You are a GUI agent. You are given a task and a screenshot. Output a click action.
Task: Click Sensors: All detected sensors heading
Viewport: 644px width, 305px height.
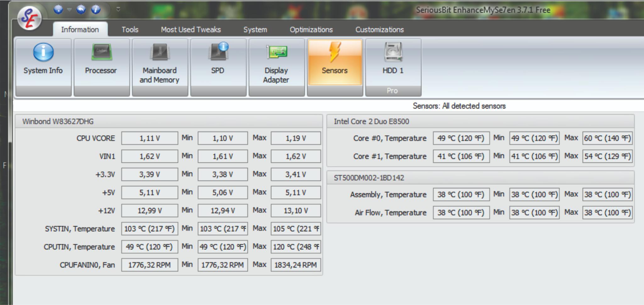459,106
